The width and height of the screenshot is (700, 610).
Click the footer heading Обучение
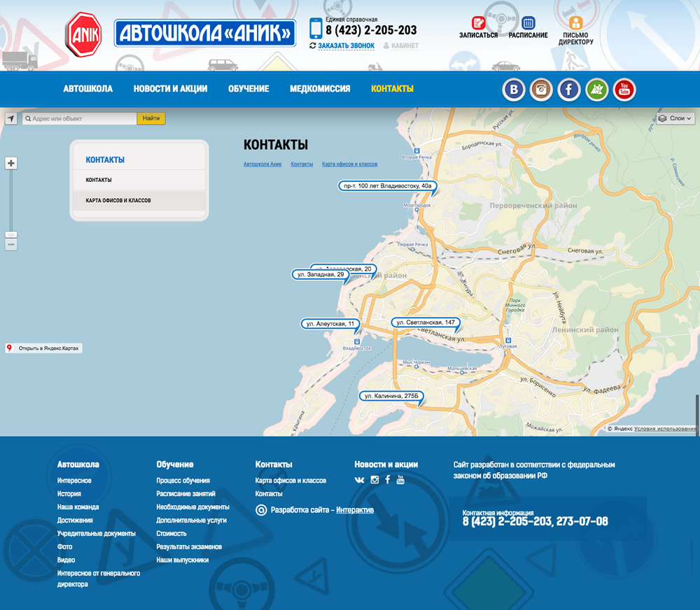tap(174, 464)
